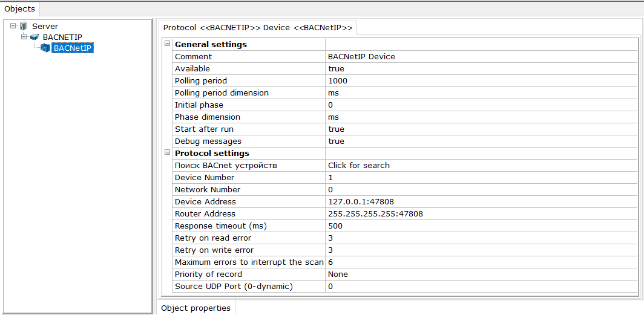Viewport: 644px width, 315px height.
Task: Edit the Device Number value
Action: coord(481,178)
